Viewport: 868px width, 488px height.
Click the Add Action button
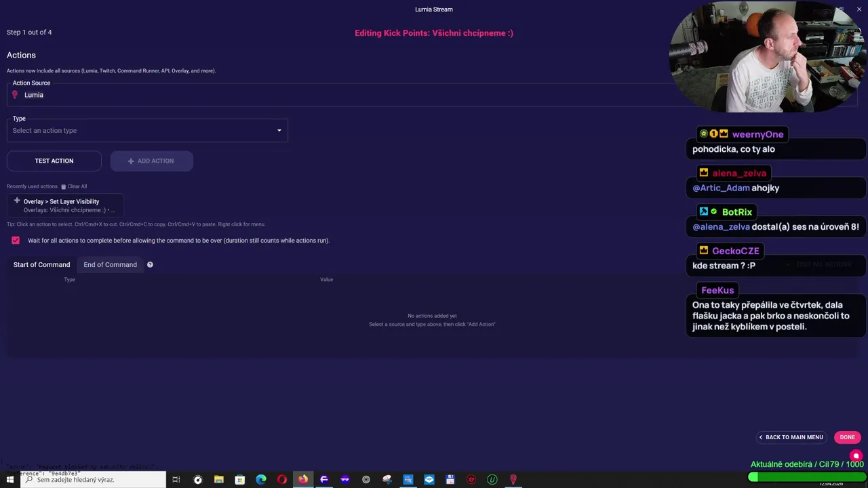151,161
